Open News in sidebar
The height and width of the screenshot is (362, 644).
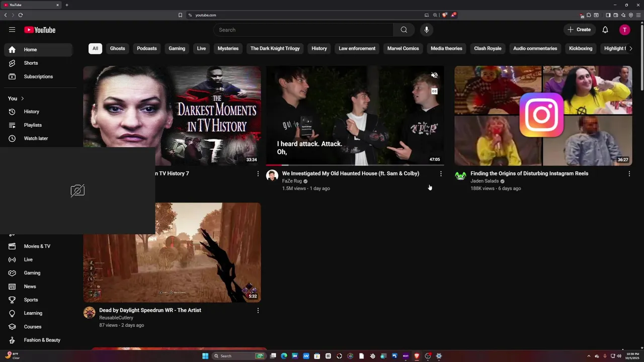point(38,287)
